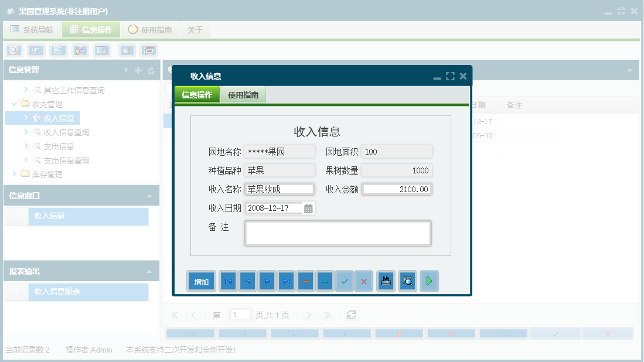Click inside the 备注 text area
The height and width of the screenshot is (362, 644).
click(x=337, y=233)
